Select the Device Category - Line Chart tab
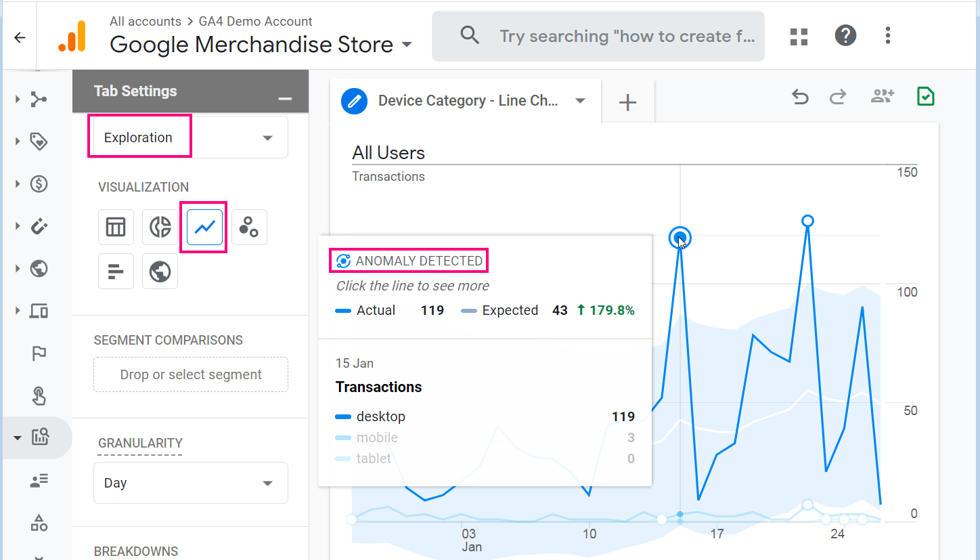This screenshot has width=980, height=560. (467, 101)
